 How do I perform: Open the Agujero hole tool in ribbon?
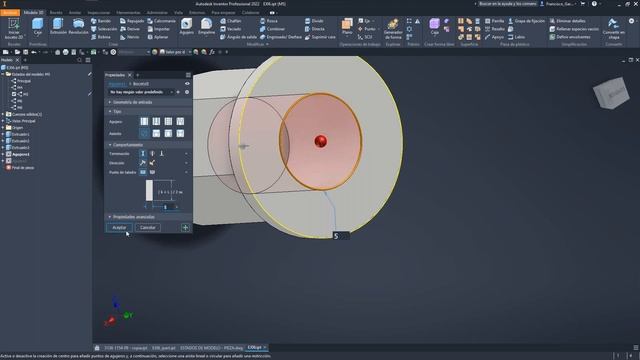coord(187,27)
